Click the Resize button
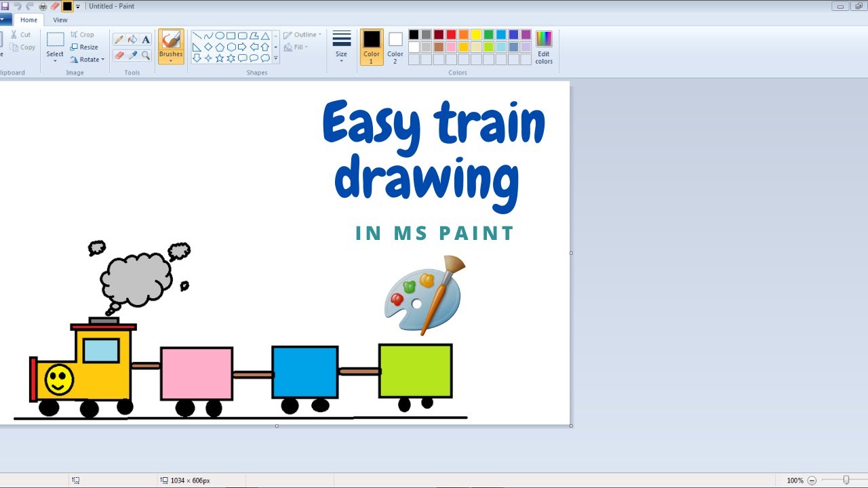The width and height of the screenshot is (868, 488). 84,47
